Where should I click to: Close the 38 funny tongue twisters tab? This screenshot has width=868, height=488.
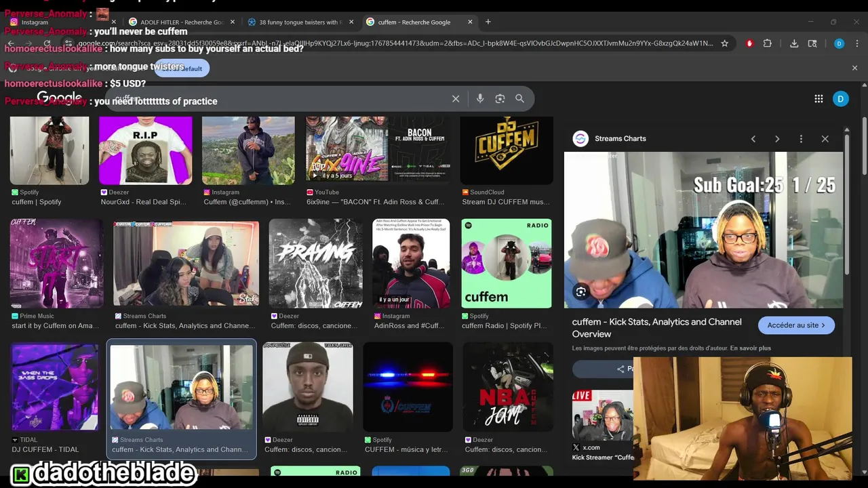(351, 22)
